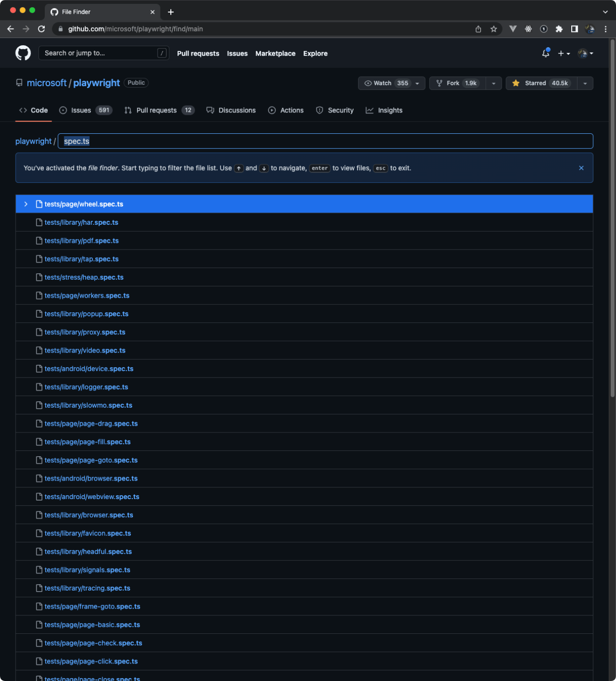The height and width of the screenshot is (681, 616).
Task: Focus the Search or jump to field
Action: click(x=104, y=53)
